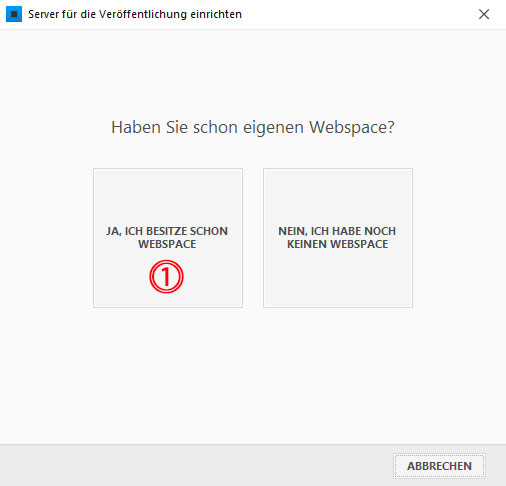Select 'Nein, ich habe noch keinen Webspace' tile
The height and width of the screenshot is (486, 506).
(338, 238)
